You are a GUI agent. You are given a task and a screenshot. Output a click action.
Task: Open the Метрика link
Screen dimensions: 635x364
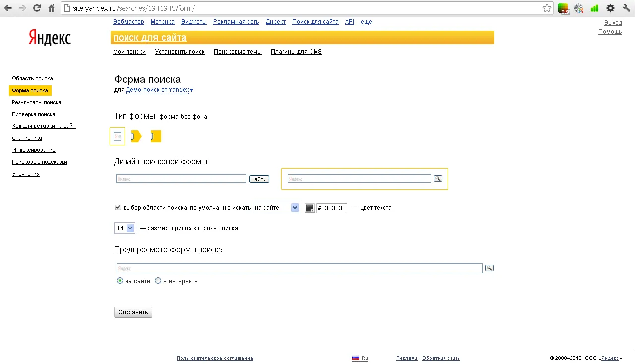163,22
